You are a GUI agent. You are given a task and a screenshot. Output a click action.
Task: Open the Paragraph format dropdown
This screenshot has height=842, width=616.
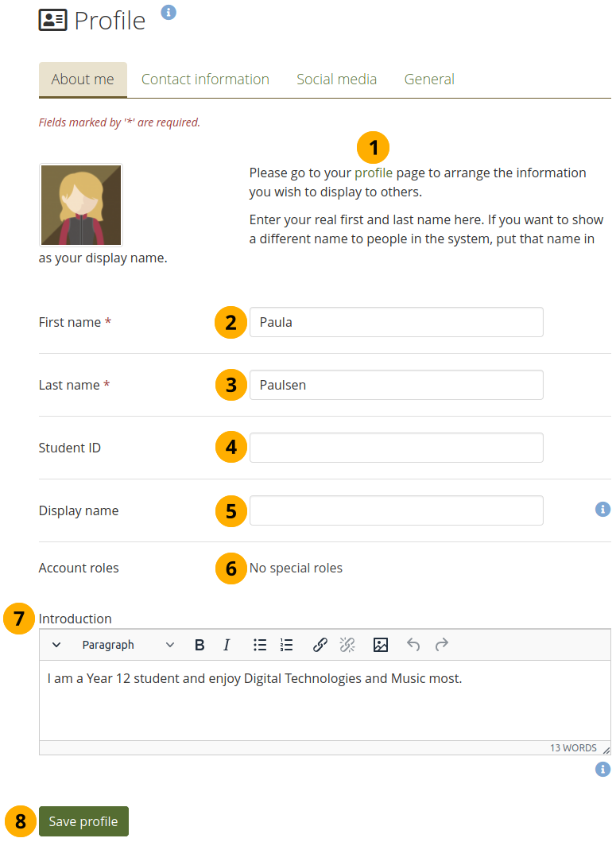[x=127, y=645]
